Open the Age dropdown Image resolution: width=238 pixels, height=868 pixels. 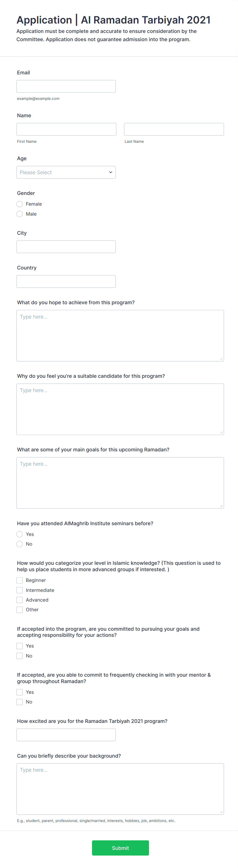(66, 172)
